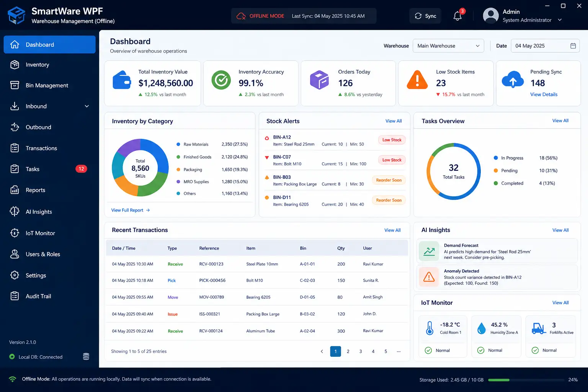Click the local database stack icon
This screenshot has width=588, height=392.
(86, 356)
